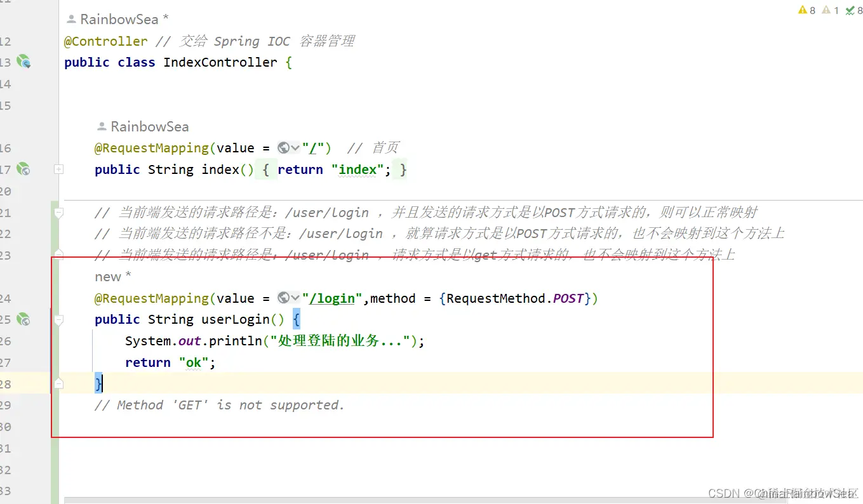
Task: Click the globe URL icon before "/" mapping
Action: tap(284, 148)
